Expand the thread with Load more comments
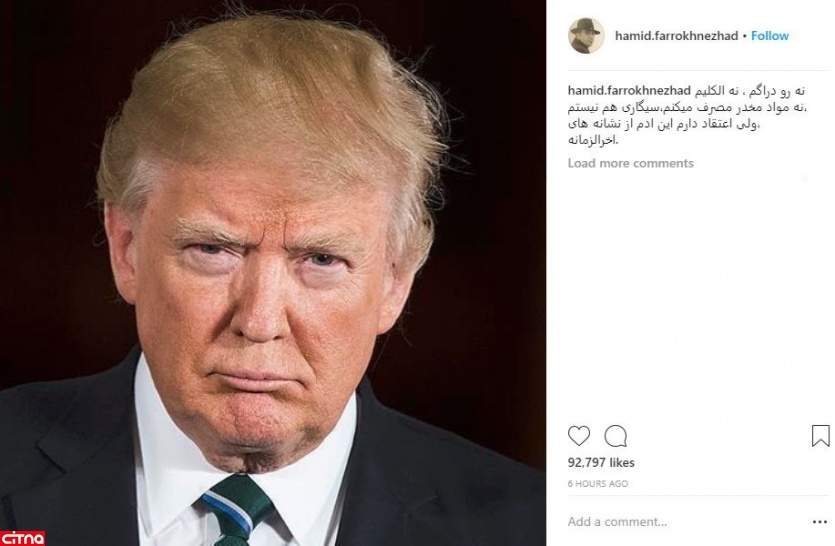 click(x=631, y=163)
